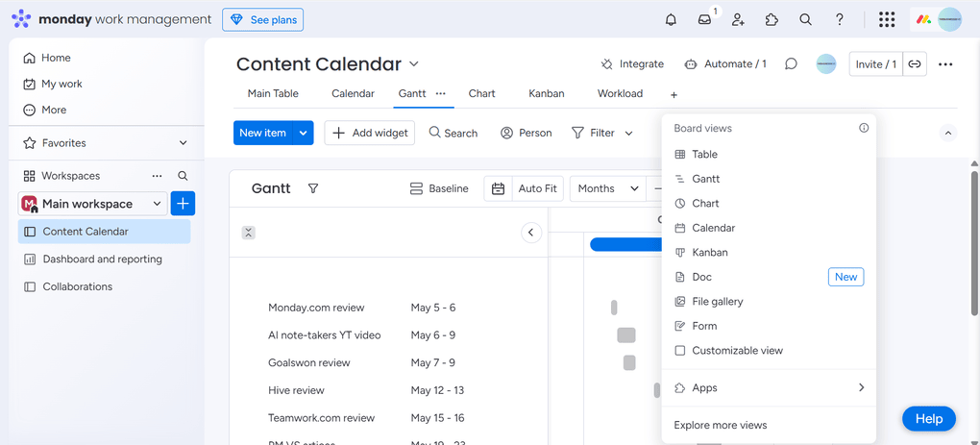Image resolution: width=980 pixels, height=445 pixels.
Task: Open the notifications bell
Action: [x=671, y=19]
